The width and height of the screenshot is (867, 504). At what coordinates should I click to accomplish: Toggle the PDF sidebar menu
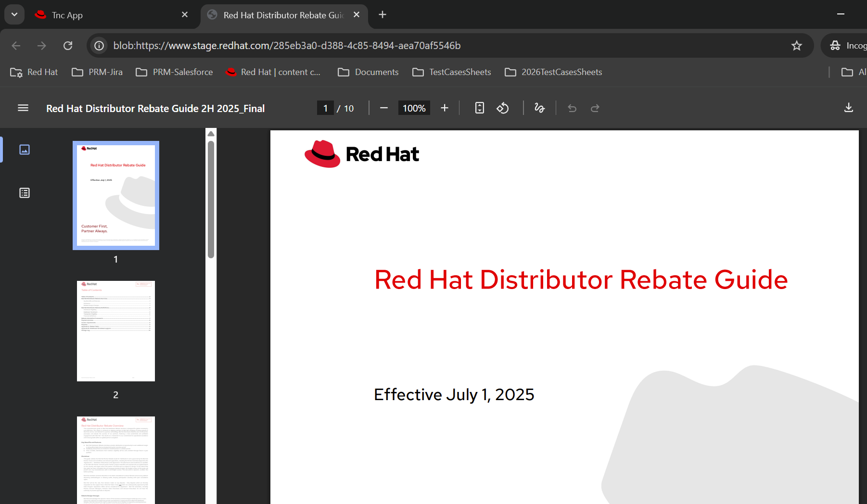click(x=23, y=108)
